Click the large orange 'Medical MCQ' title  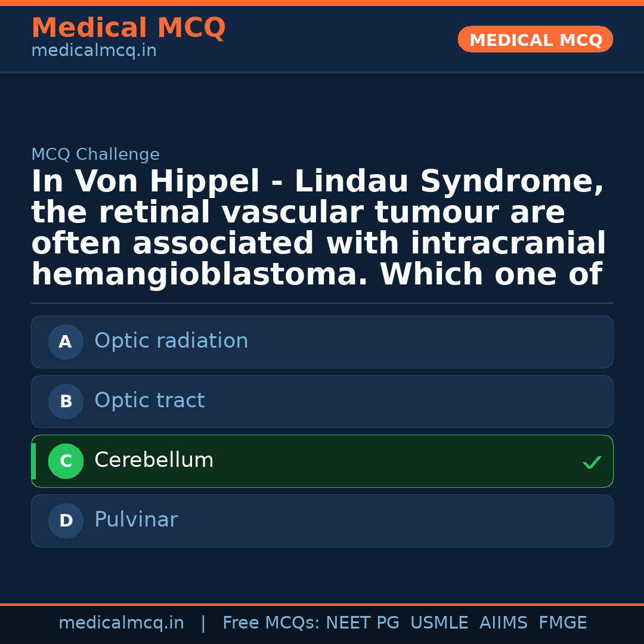coord(128,28)
